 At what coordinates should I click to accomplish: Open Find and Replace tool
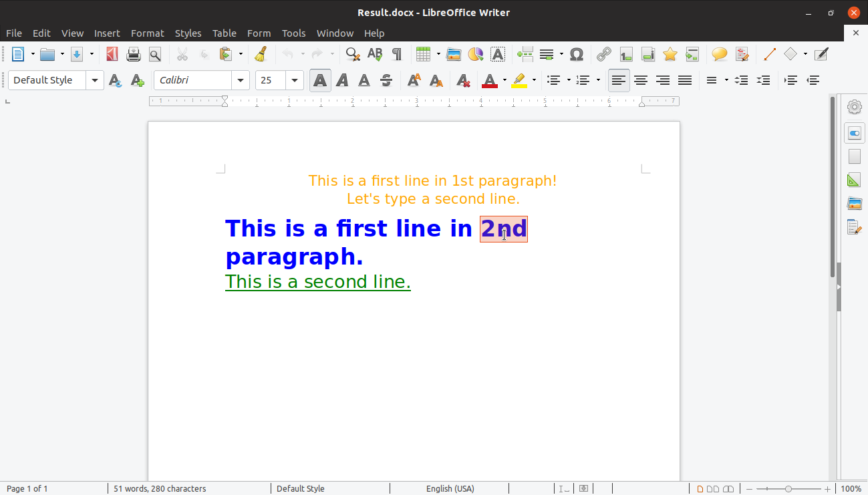[x=353, y=54]
